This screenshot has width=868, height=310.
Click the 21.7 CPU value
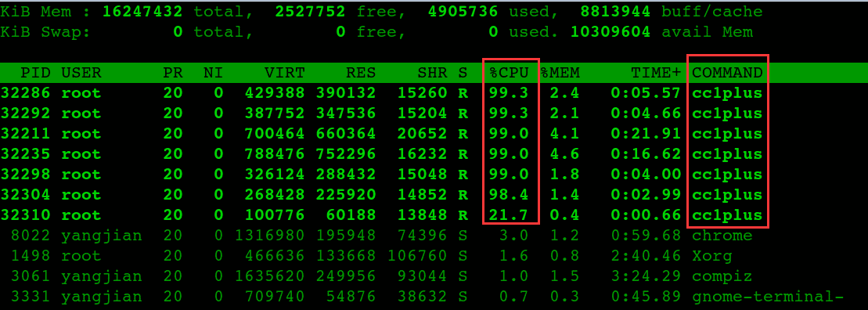(509, 214)
